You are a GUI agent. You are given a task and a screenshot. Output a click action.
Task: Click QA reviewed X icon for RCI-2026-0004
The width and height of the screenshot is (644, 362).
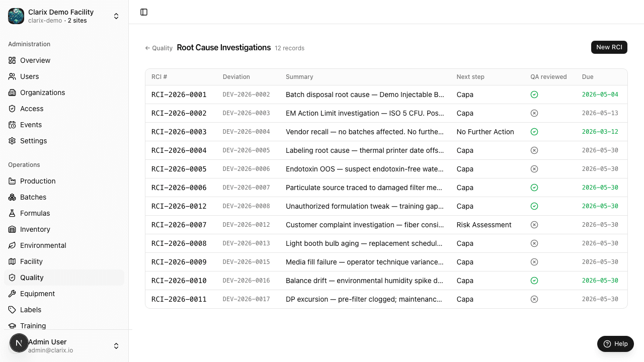pos(534,150)
